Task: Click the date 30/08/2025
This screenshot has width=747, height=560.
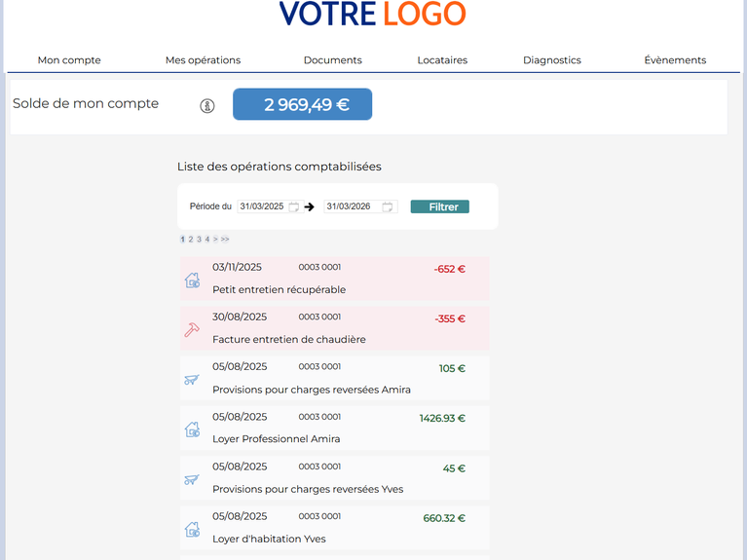Action: (x=240, y=317)
